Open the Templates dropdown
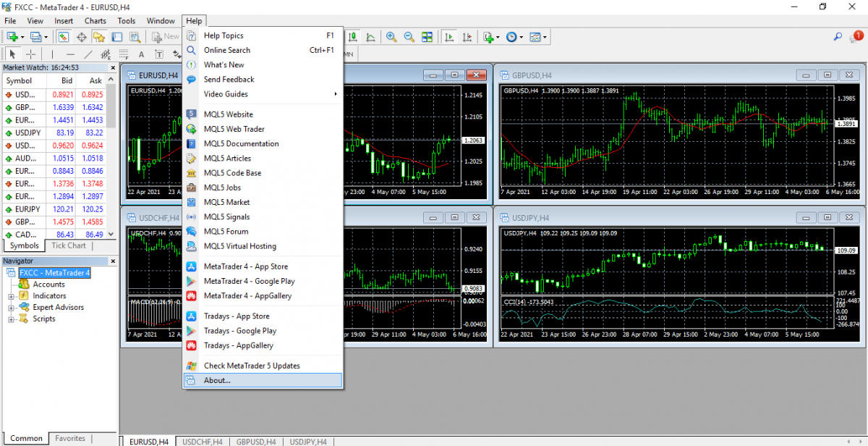Viewport: 868px width, 446px height. (545, 36)
